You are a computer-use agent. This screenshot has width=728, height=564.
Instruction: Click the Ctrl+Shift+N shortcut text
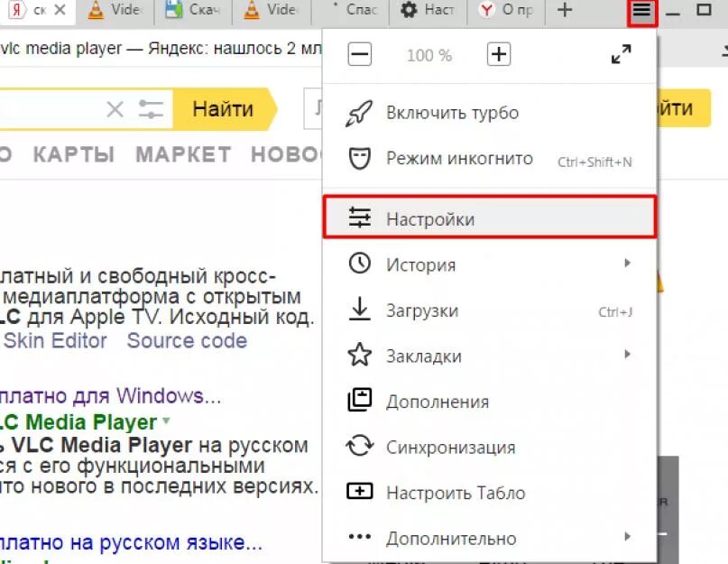[594, 162]
